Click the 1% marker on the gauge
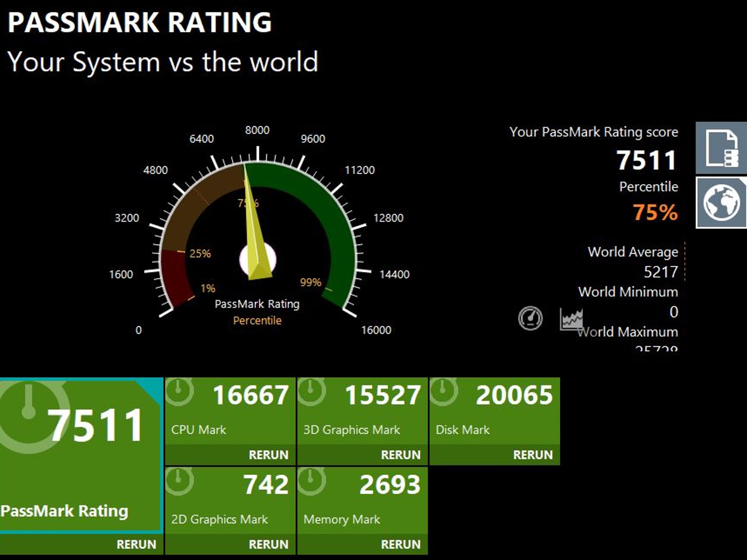This screenshot has height=560, width=747. (208, 288)
